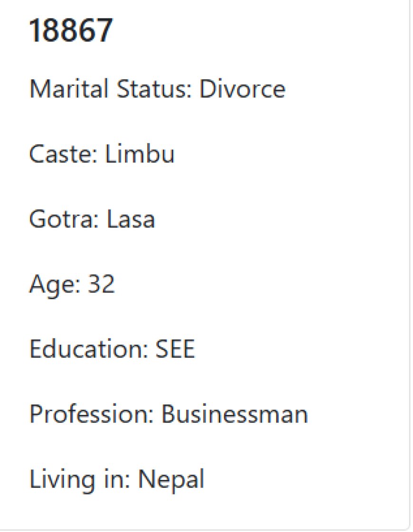Select the Limbu caste value
Viewport: 413px width, 532px height.
(140, 154)
